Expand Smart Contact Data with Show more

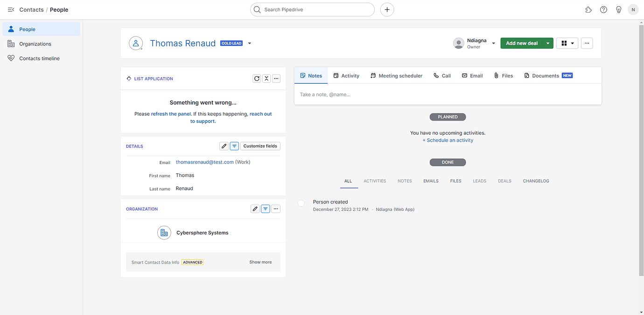pos(260,262)
